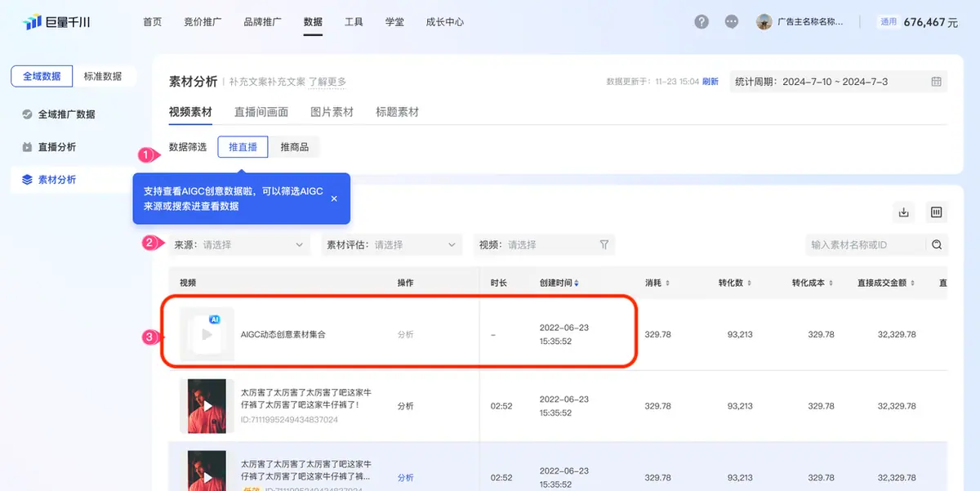Open 学堂 in top navigation
The width and height of the screenshot is (980, 491).
[394, 22]
